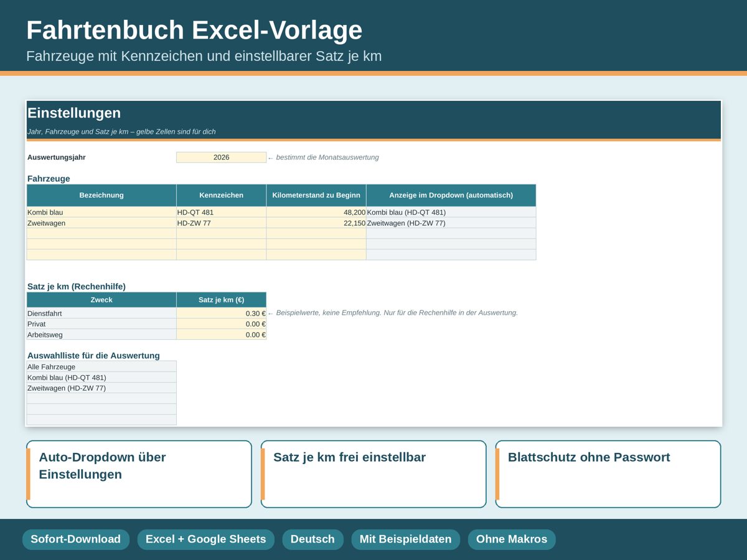Screen dimensions: 747x560
Task: Select "Alle Fahrzeuge" in the Auswahlliste
Action: click(101, 367)
